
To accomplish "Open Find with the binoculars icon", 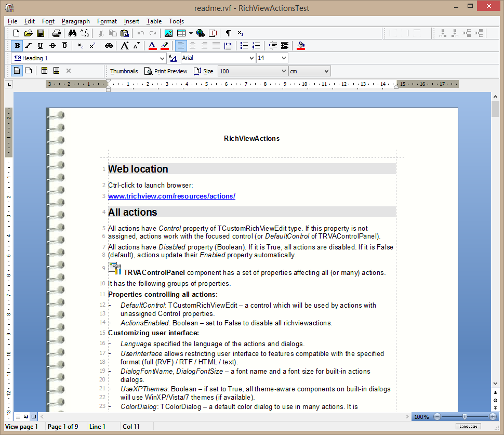I will (x=72, y=33).
